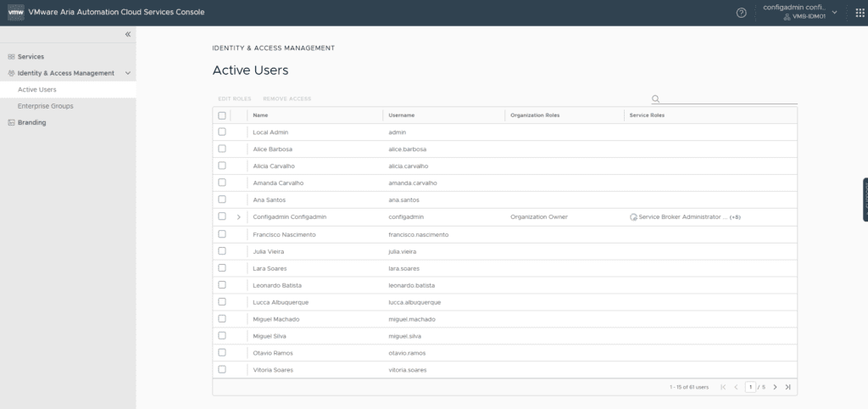Go to the next page arrow
The height and width of the screenshot is (409, 868).
775,387
